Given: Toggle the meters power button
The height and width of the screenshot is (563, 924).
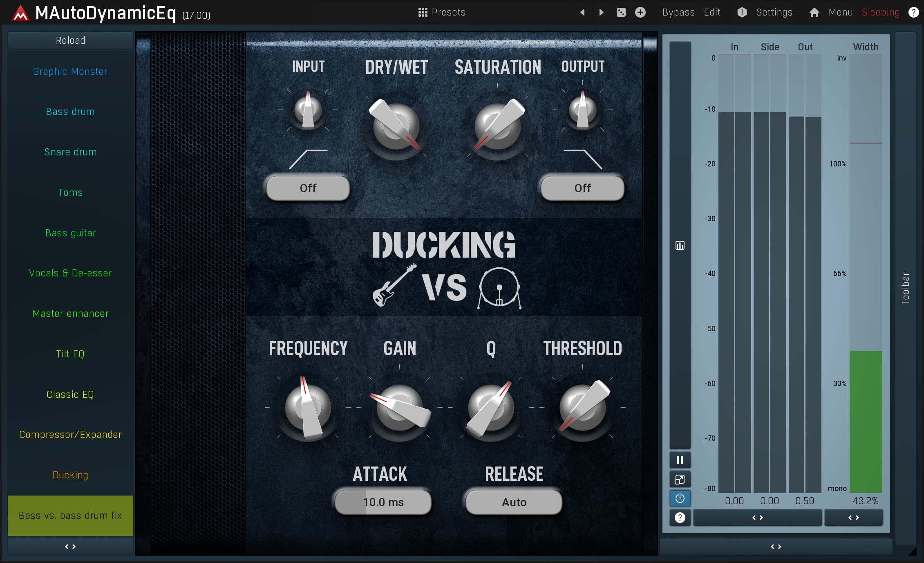Looking at the screenshot, I should point(680,498).
